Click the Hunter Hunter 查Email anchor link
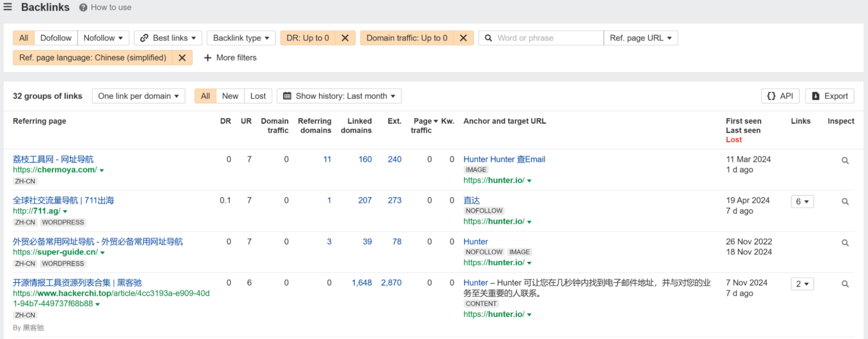This screenshot has width=868, height=339. pyautogui.click(x=504, y=159)
